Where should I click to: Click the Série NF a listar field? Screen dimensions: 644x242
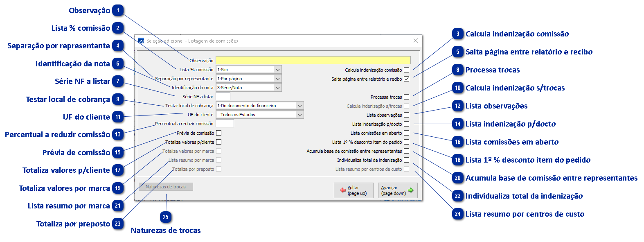click(223, 97)
